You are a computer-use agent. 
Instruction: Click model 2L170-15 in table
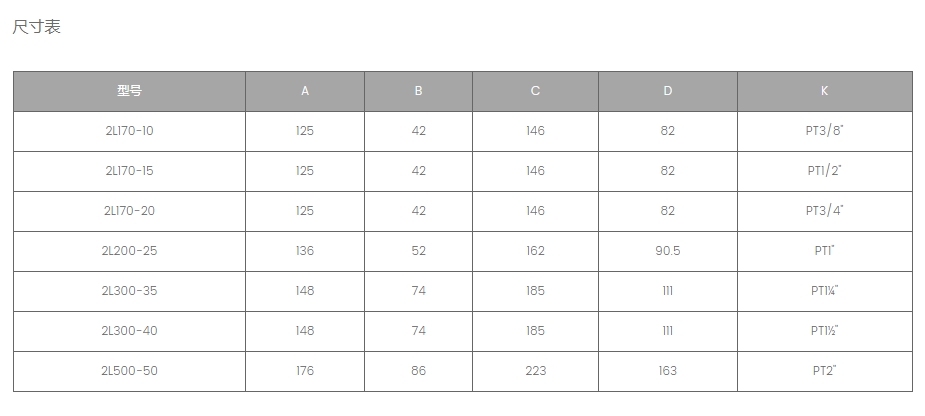tap(129, 171)
